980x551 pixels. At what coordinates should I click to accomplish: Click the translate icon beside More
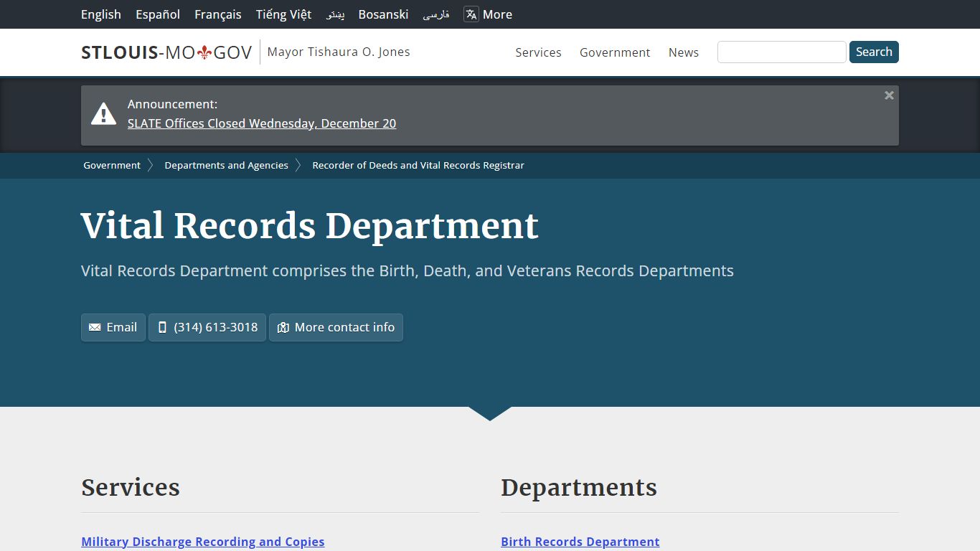click(471, 14)
